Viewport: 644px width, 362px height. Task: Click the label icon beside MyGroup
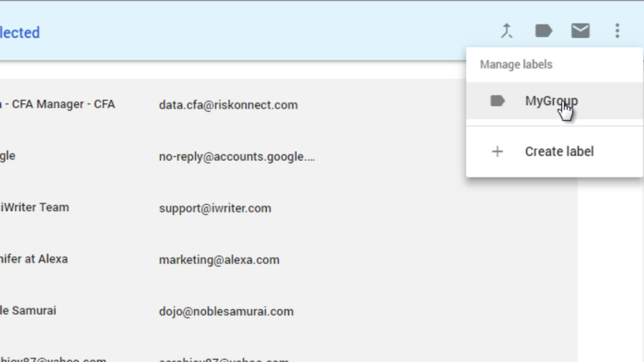pyautogui.click(x=497, y=101)
